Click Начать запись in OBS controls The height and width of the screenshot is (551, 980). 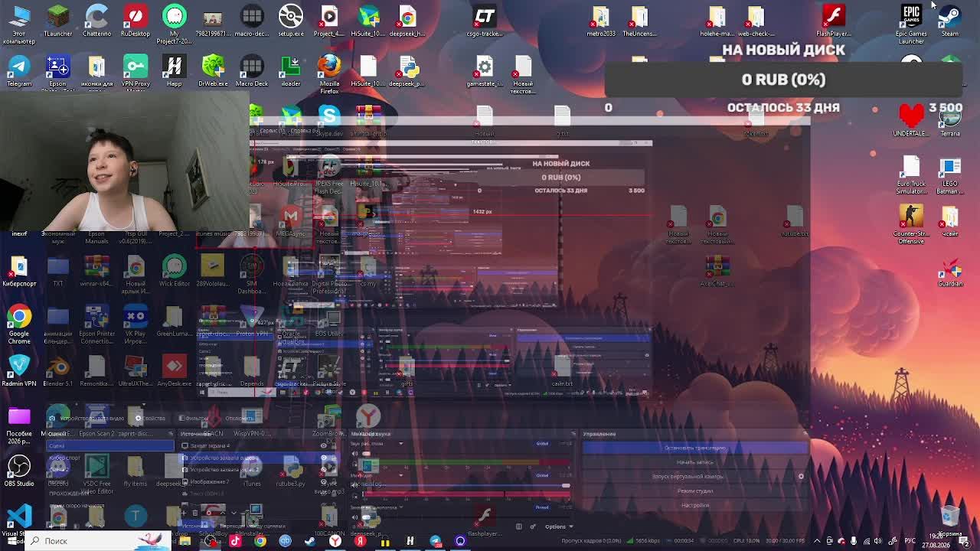point(694,462)
